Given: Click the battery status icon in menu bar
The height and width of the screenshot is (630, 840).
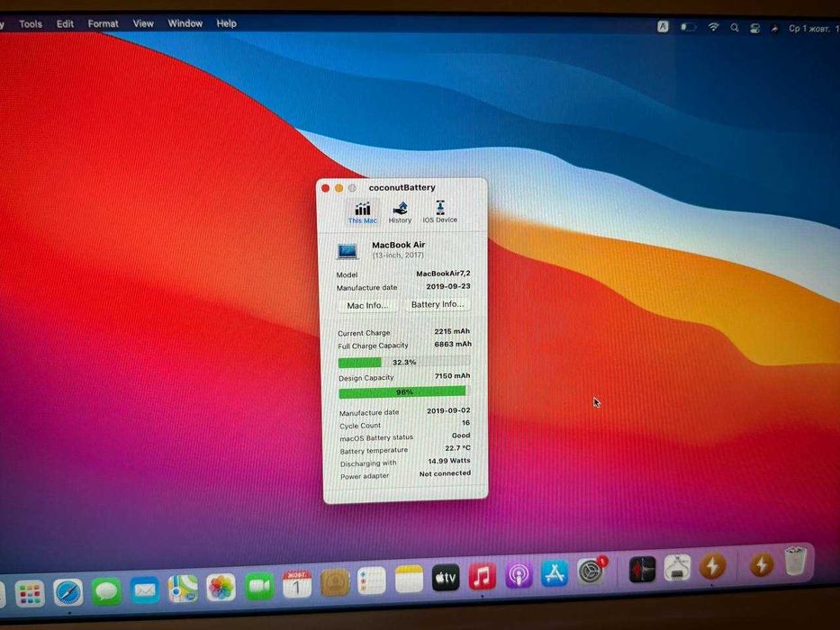Looking at the screenshot, I should tap(689, 27).
